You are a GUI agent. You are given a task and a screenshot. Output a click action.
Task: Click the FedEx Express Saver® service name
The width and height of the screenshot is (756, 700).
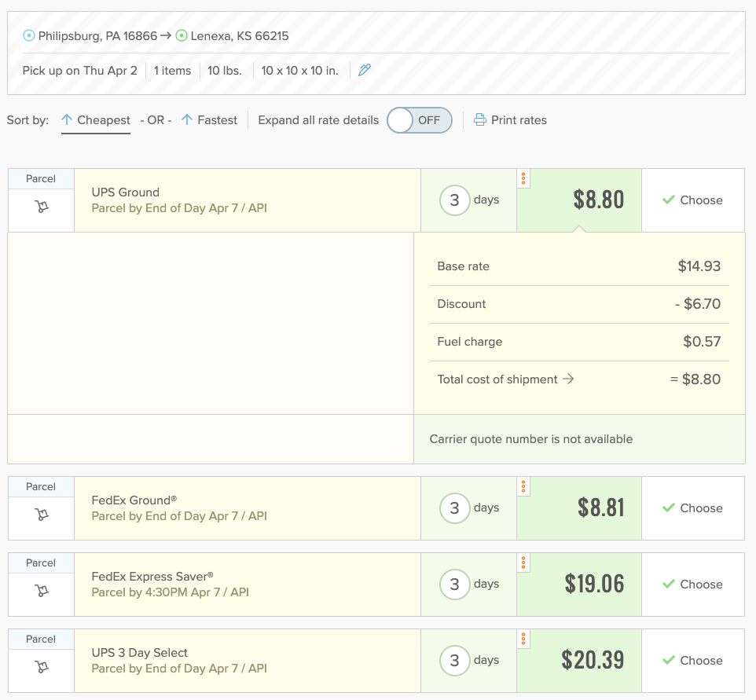[x=152, y=577]
